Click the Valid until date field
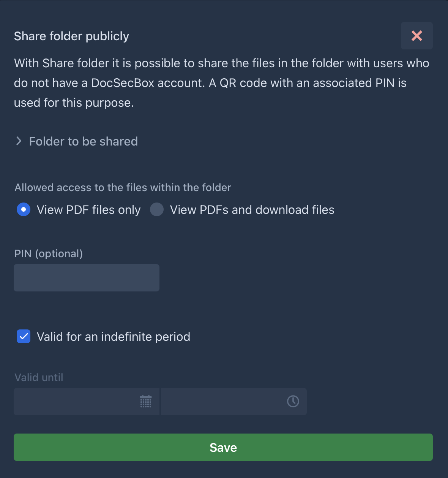This screenshot has height=478, width=448. pyautogui.click(x=76, y=402)
